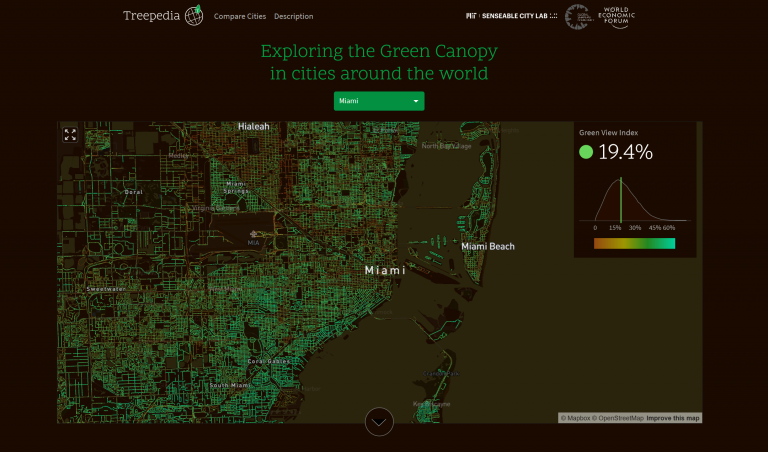Click the Treepedia globe tree icon

point(193,15)
